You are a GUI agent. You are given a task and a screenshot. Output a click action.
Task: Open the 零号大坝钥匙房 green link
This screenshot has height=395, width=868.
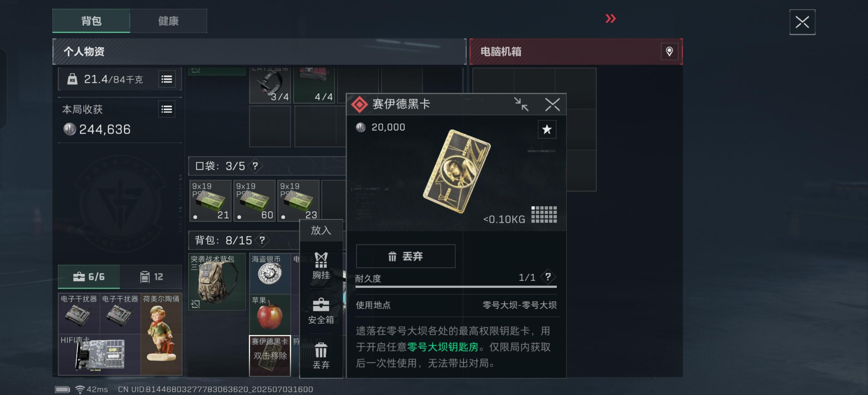click(x=443, y=347)
